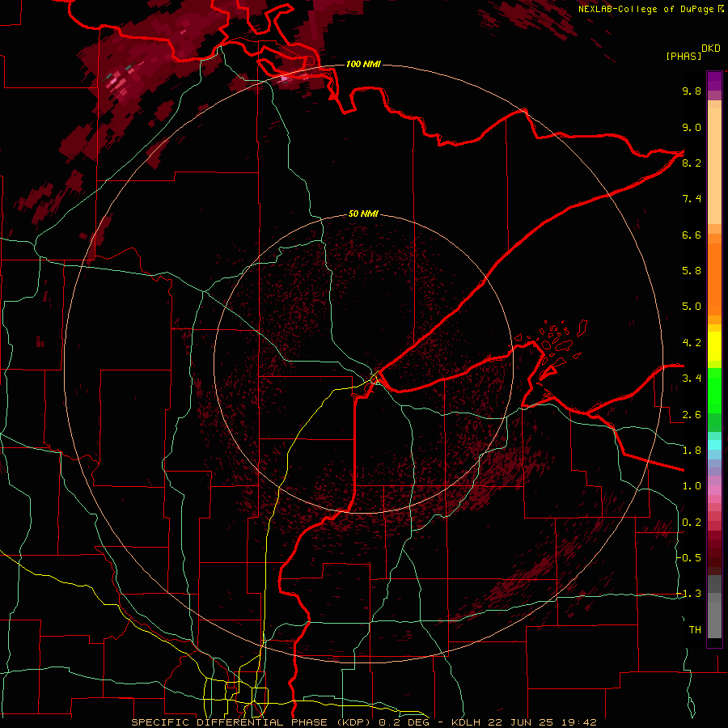This screenshot has height=728, width=728.
Task: Click the 0.2 DEG elevation text
Action: pyautogui.click(x=404, y=722)
